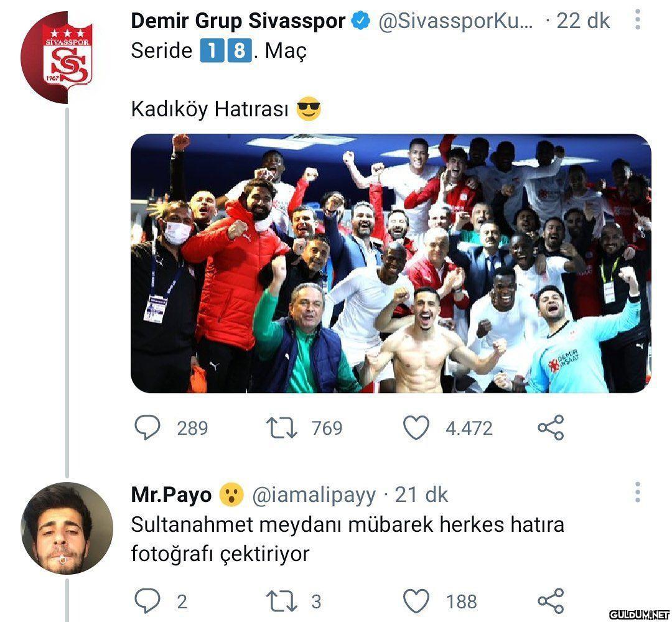Open the @SivassporKu... handle
Viewport: 672px width, 622px height.
coord(455,21)
